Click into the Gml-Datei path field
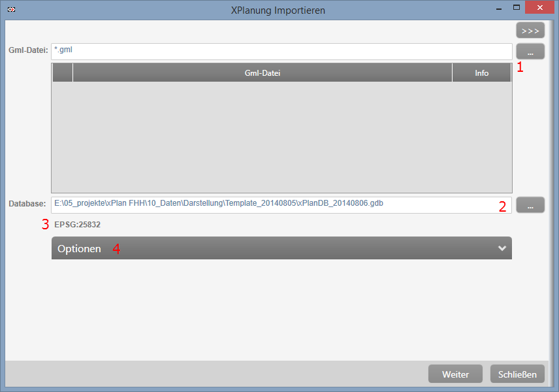 click(x=281, y=52)
